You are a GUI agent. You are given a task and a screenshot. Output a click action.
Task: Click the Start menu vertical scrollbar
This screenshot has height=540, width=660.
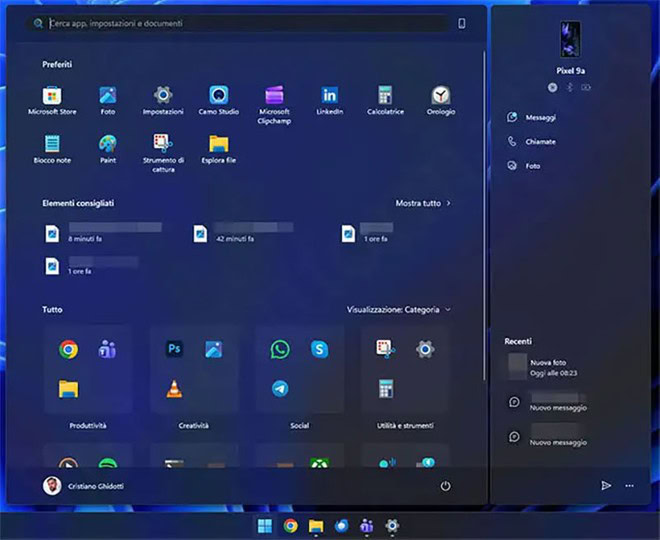pyautogui.click(x=484, y=215)
